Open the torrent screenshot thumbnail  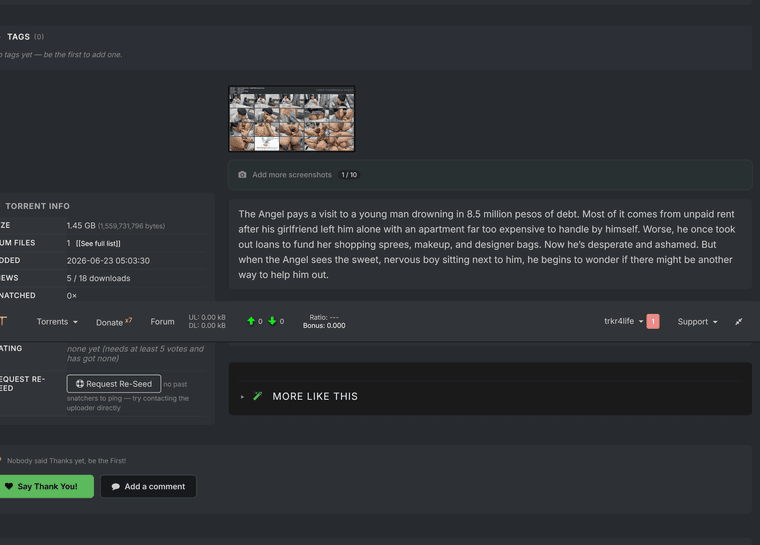(292, 119)
